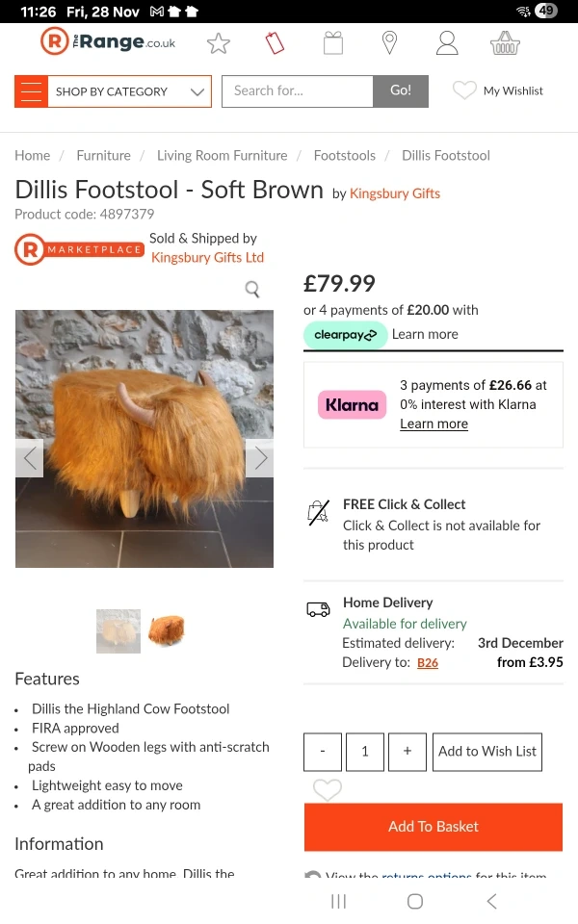
Task: Open store locator pin icon
Action: (x=389, y=43)
